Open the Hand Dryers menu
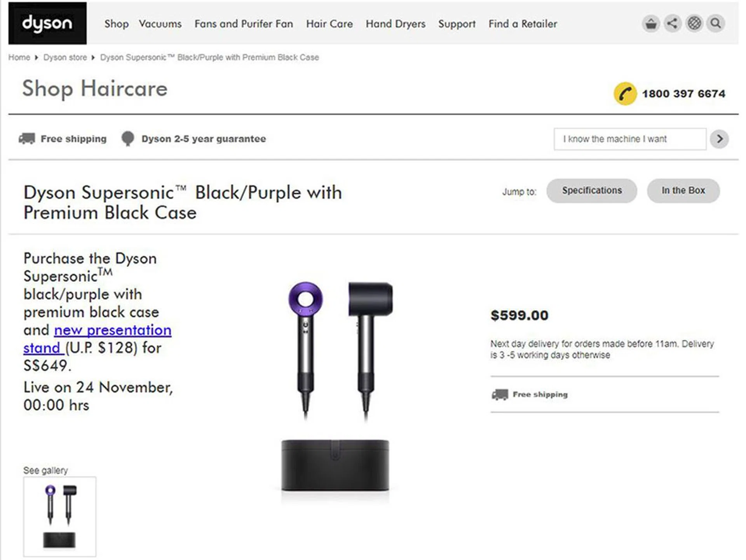 [x=395, y=24]
